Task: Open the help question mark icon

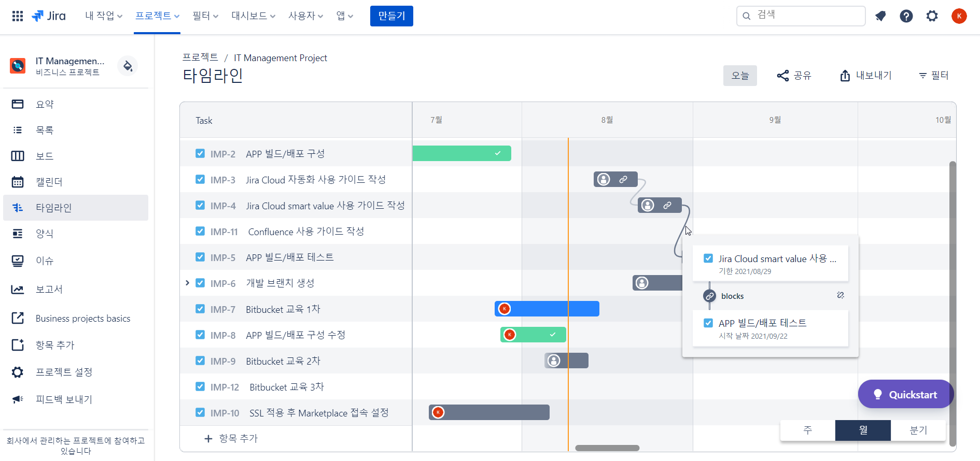Action: [906, 16]
